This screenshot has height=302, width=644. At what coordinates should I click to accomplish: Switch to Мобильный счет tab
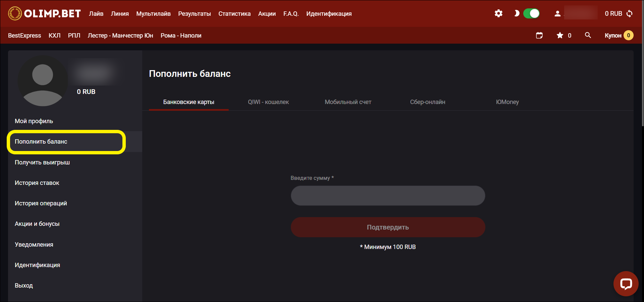(x=348, y=102)
